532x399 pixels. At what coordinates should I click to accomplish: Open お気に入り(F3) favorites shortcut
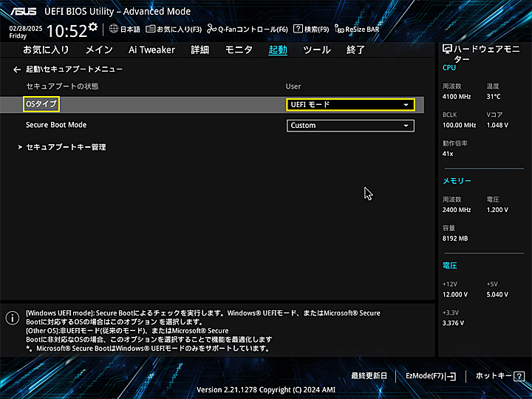coord(174,29)
